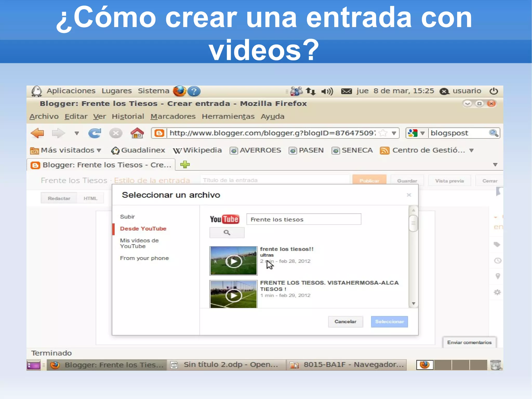The height and width of the screenshot is (399, 532).
Task: Open the bookmarks toolbar overflow arrow
Action: (471, 150)
